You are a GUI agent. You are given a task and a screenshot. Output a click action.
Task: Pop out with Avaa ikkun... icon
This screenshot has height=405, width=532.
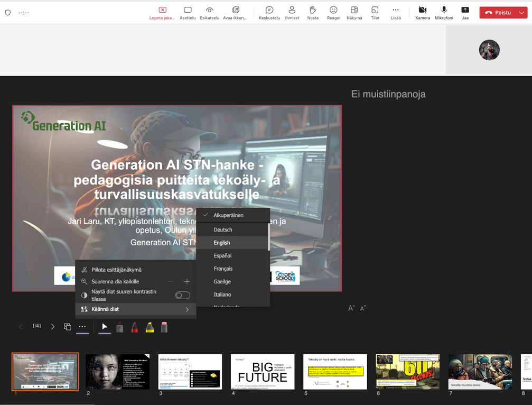tap(235, 10)
